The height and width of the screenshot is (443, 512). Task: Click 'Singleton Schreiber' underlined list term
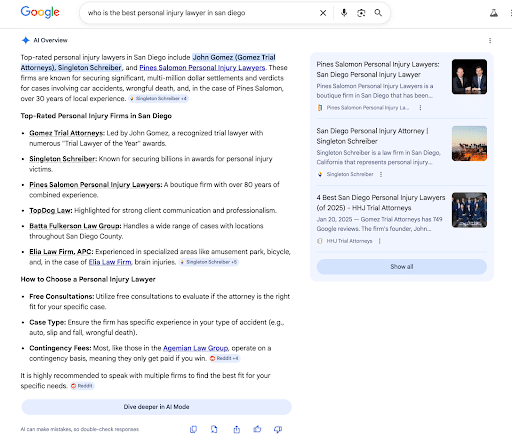63,159
